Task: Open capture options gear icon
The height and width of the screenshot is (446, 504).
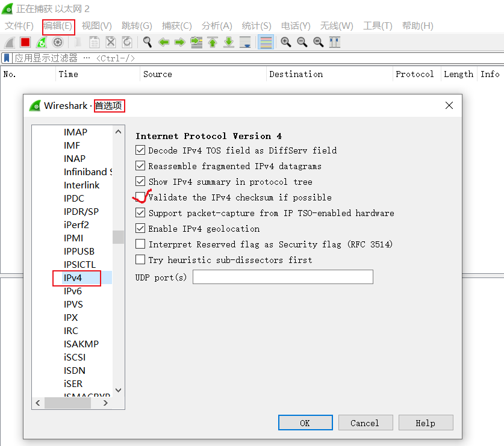Action: point(58,42)
